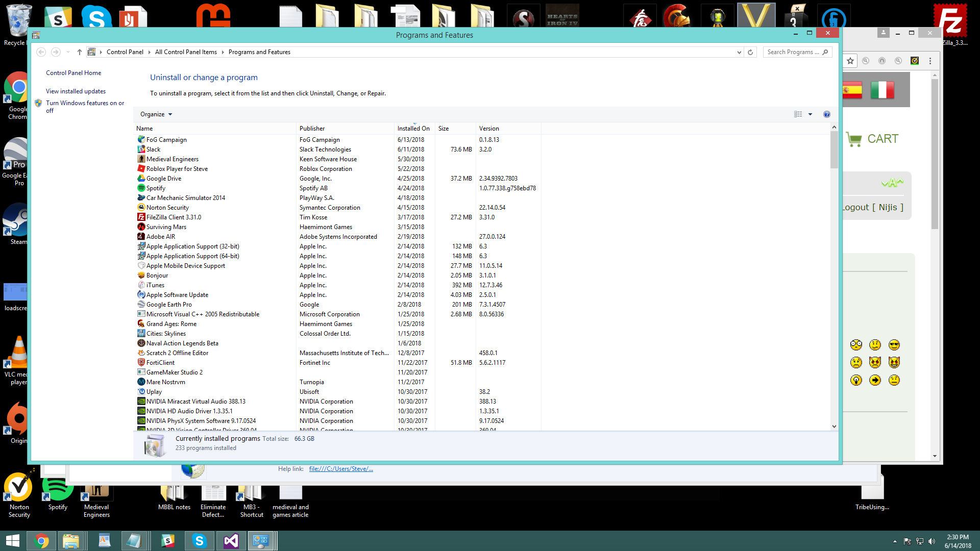Select the Slack row in program list
This screenshot has width=980, height=551.
pyautogui.click(x=338, y=149)
